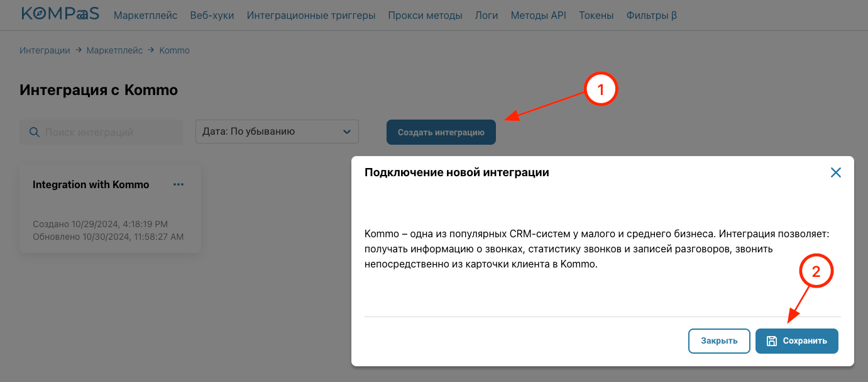868x382 pixels.
Task: Focus the Поиск интеграций search field
Action: click(x=101, y=132)
